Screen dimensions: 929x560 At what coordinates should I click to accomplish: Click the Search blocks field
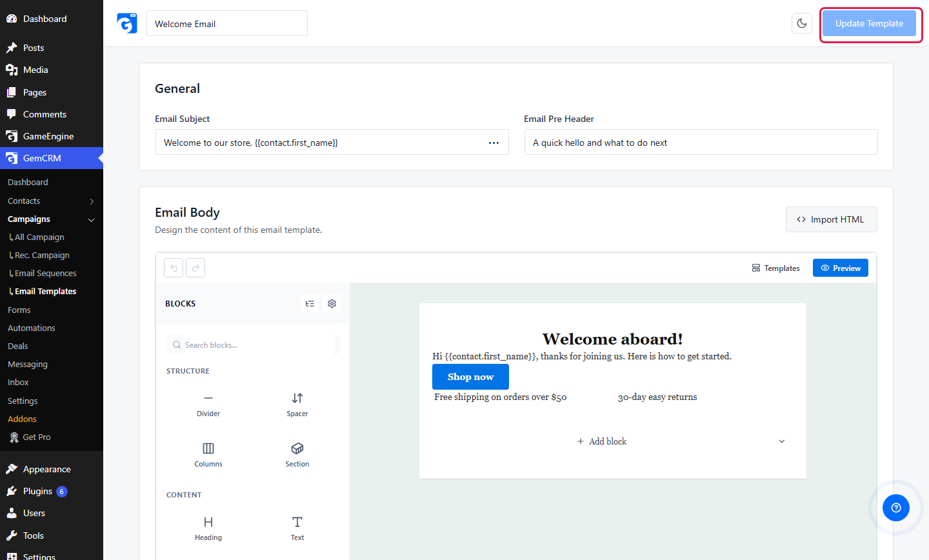click(252, 345)
